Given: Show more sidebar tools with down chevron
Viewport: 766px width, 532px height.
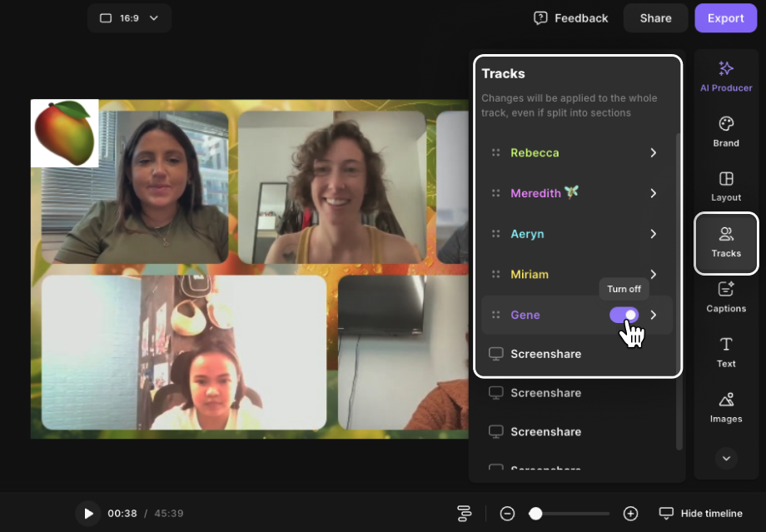Looking at the screenshot, I should pos(726,458).
